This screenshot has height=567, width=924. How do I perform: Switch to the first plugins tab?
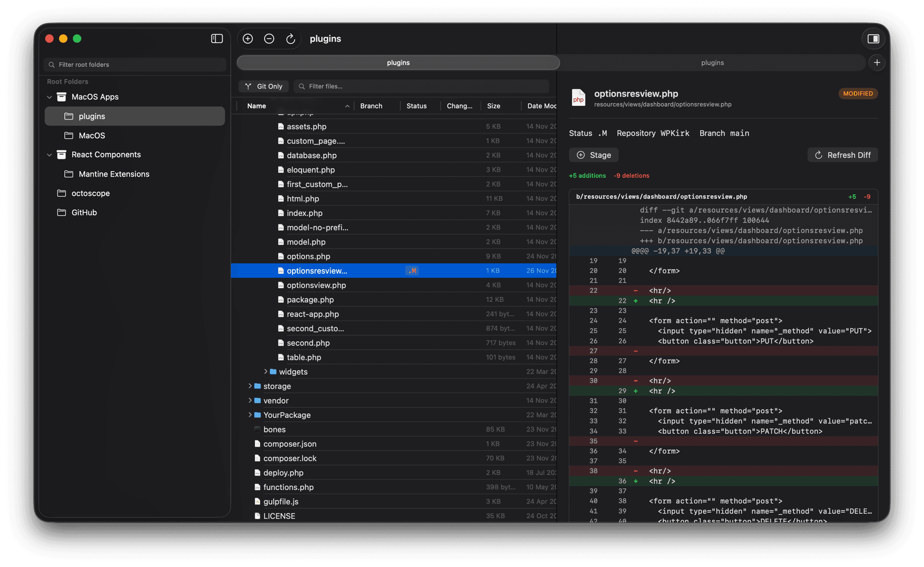click(398, 62)
